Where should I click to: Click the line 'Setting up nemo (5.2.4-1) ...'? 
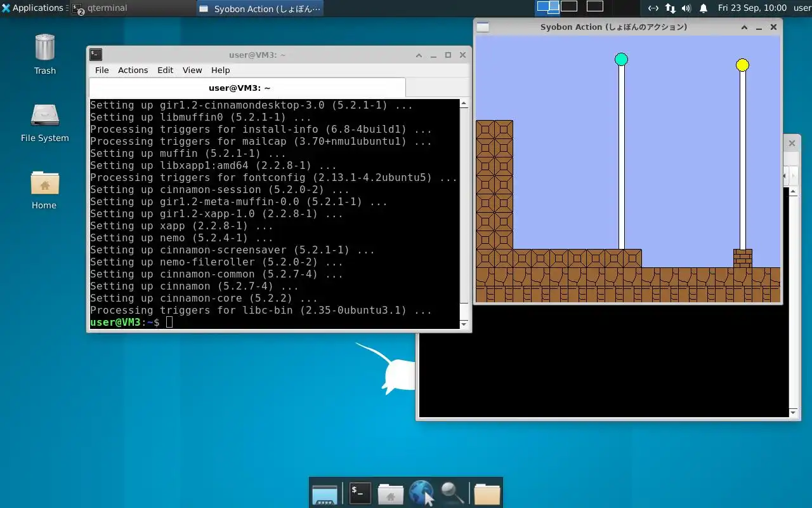click(x=181, y=238)
